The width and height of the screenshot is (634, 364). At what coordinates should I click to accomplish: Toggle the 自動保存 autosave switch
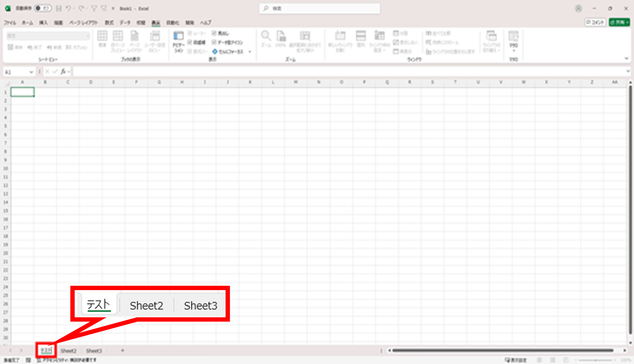(42, 8)
